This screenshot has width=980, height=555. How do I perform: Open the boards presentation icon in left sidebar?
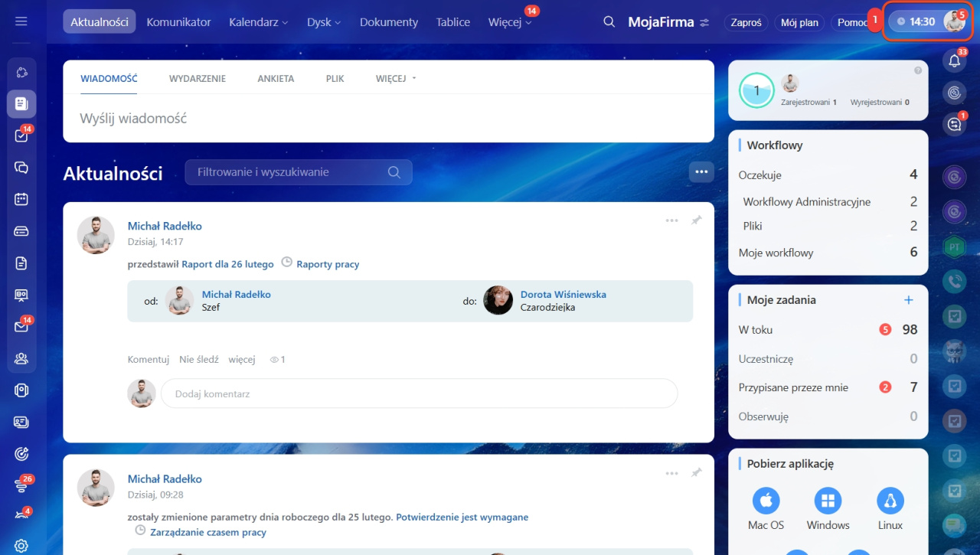pos(21,295)
